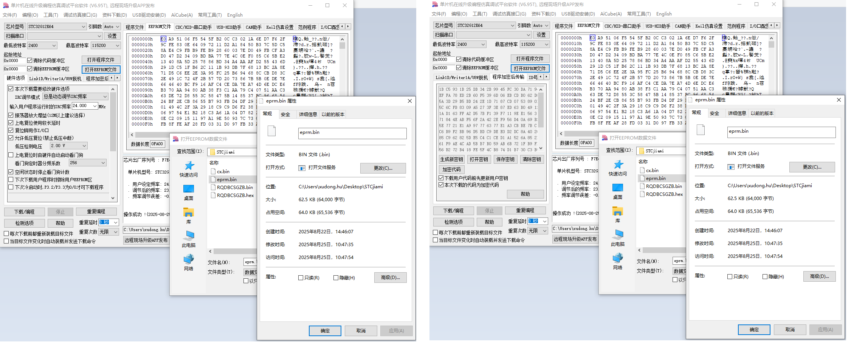Select 桌面 desktop icon in left file dialog
This screenshot has width=868, height=363.
coord(189,189)
